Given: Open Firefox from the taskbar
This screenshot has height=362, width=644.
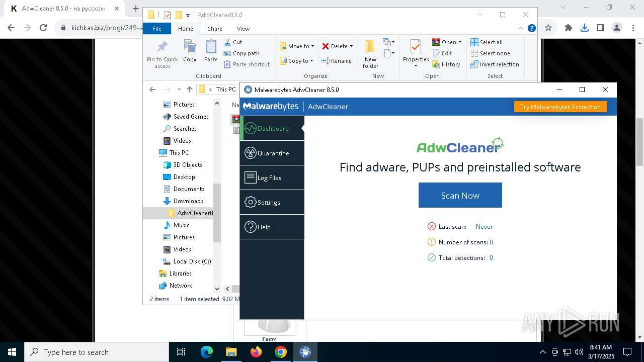Looking at the screenshot, I should tap(256, 352).
